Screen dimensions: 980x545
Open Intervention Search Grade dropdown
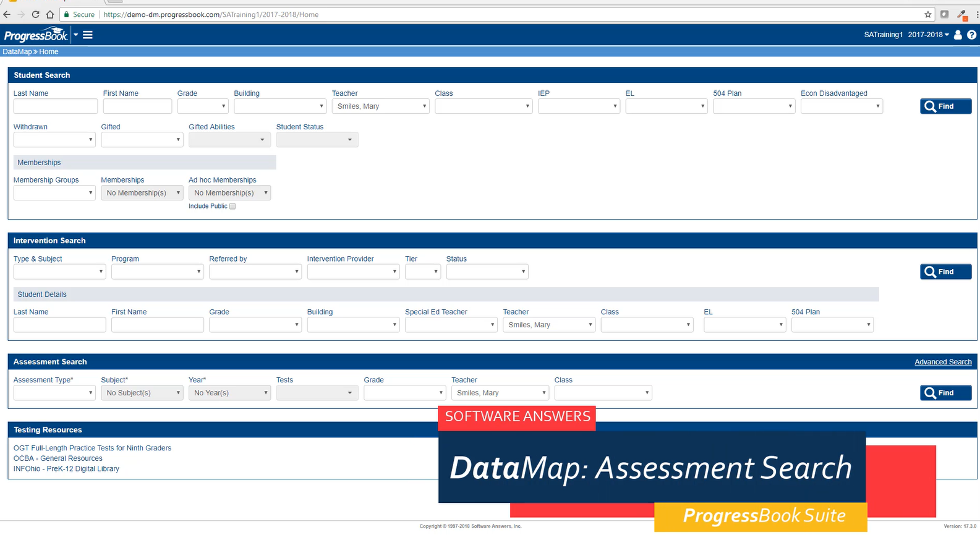[x=255, y=325]
